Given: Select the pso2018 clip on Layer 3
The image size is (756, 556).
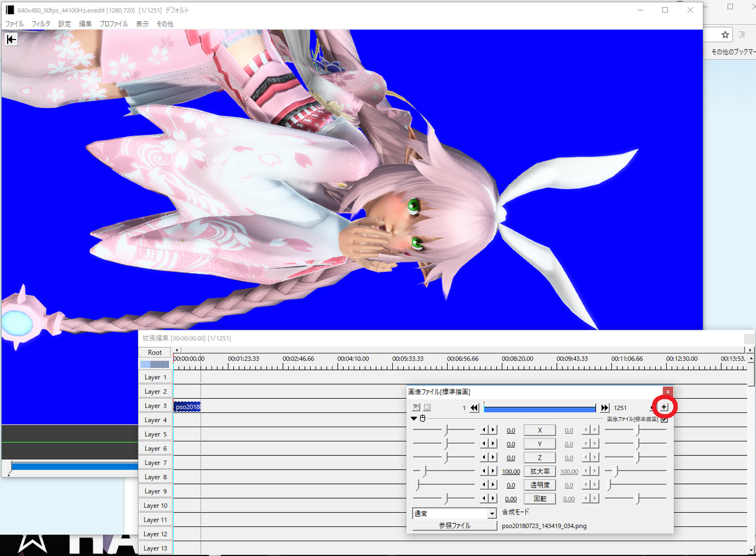Looking at the screenshot, I should click(187, 406).
